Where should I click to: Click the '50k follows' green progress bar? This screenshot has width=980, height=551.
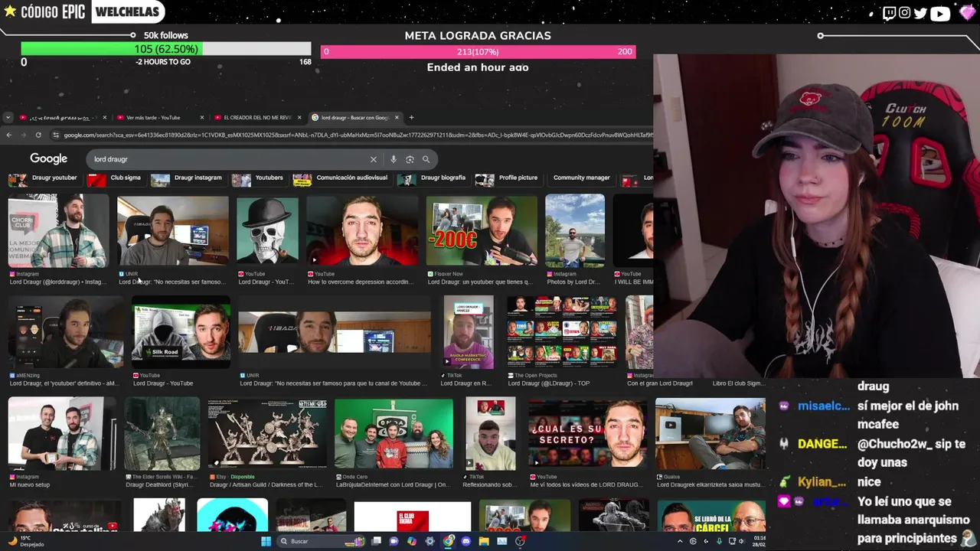(166, 49)
